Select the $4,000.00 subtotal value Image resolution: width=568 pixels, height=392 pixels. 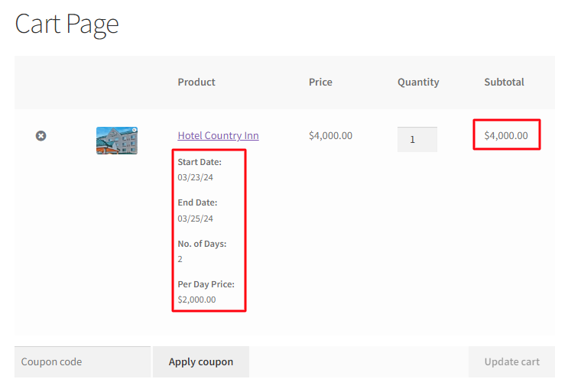pos(506,136)
